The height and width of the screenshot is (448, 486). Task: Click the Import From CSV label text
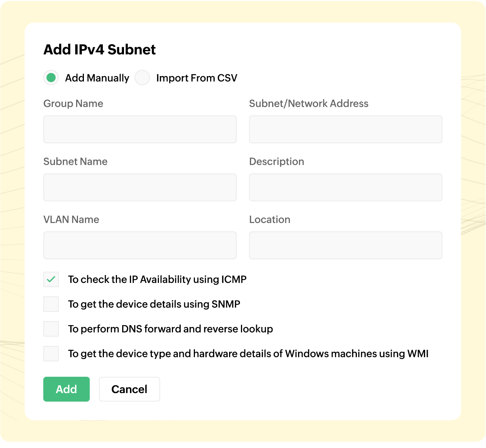click(x=197, y=78)
